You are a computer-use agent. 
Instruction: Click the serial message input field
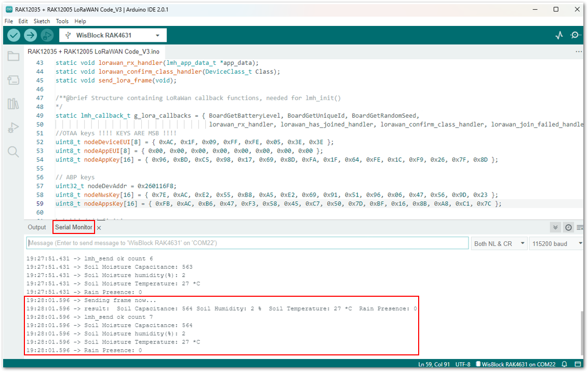point(247,243)
